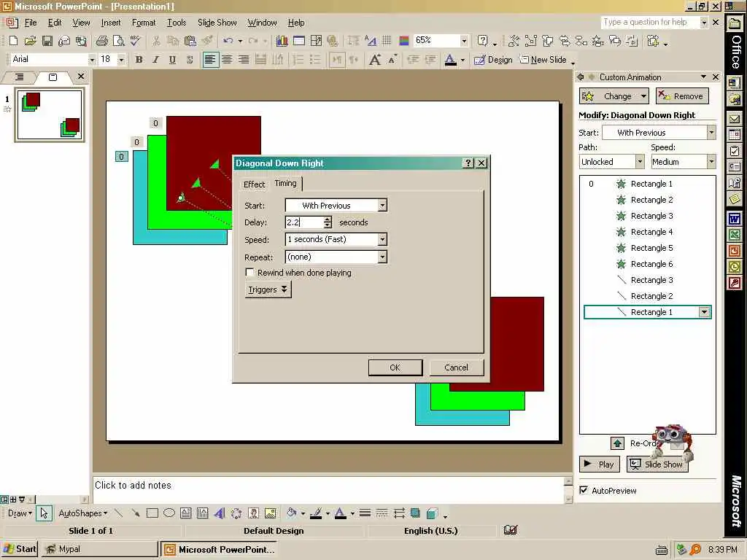Screen dimensions: 747x560
Task: Open Fill Color bucket on drawing toolbar
Action: [x=291, y=513]
